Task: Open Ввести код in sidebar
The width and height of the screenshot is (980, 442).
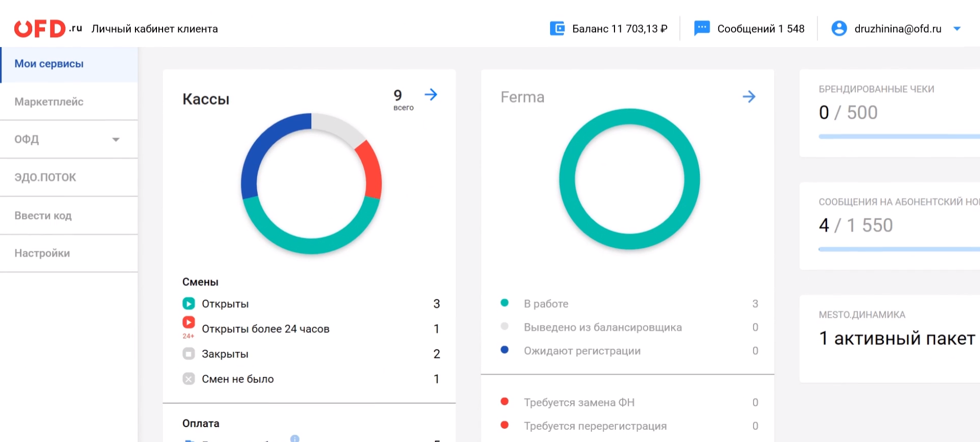Action: click(x=69, y=215)
